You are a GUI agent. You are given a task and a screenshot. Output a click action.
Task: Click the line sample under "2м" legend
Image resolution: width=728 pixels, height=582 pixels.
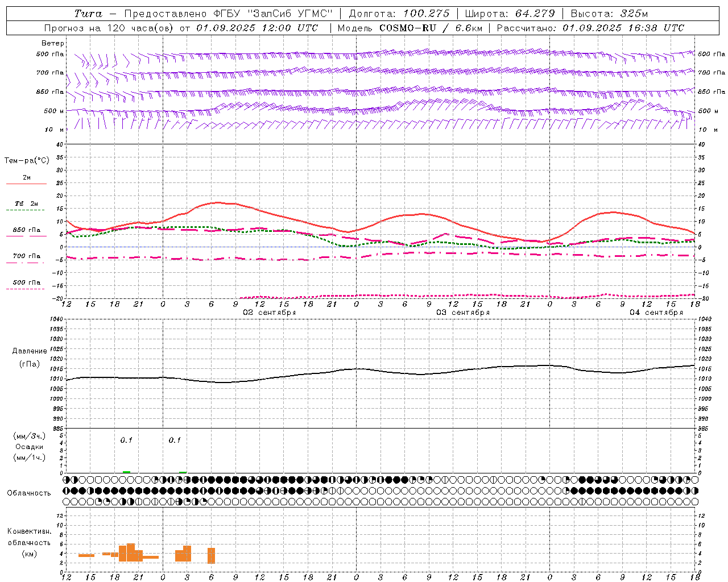(26, 184)
